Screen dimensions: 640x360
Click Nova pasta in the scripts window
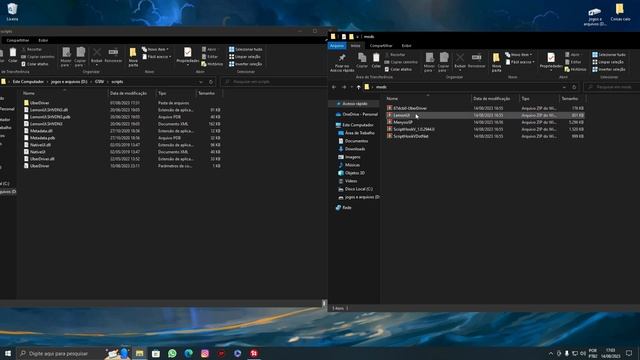(133, 57)
